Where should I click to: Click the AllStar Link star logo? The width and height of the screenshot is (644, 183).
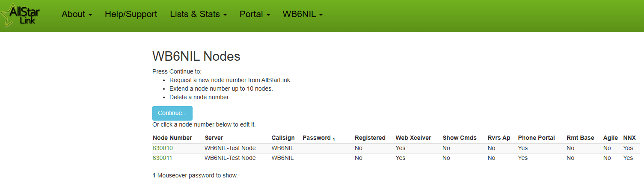tap(21, 16)
